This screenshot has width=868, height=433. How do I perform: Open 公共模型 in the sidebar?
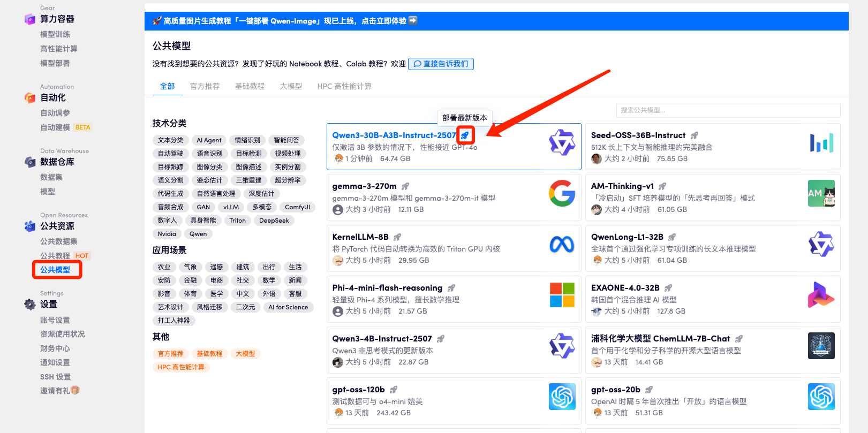coord(55,270)
